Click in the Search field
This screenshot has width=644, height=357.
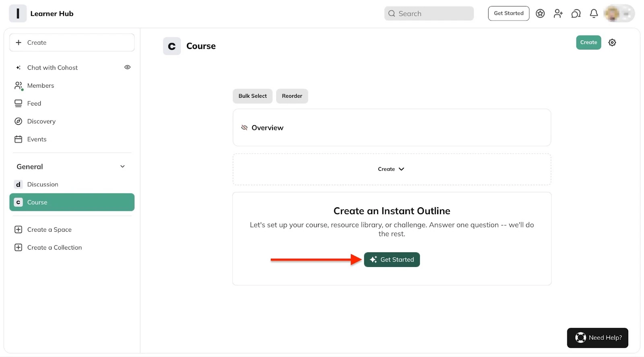point(429,13)
